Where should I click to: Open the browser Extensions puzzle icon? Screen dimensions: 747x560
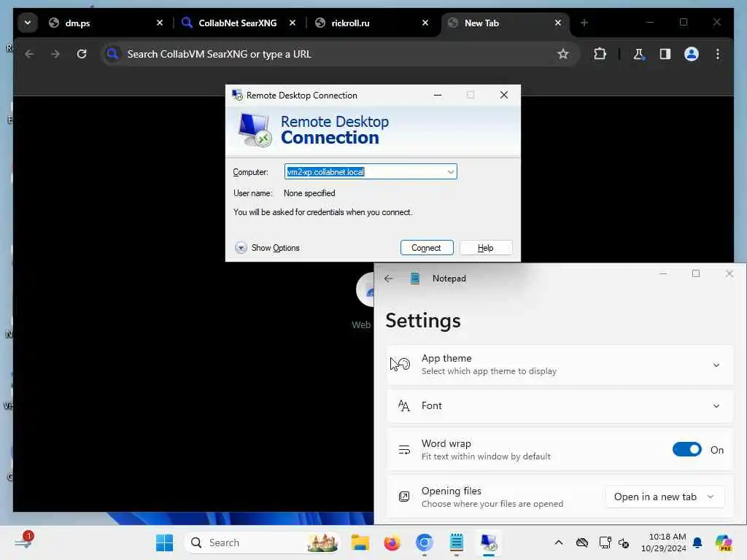click(x=600, y=54)
